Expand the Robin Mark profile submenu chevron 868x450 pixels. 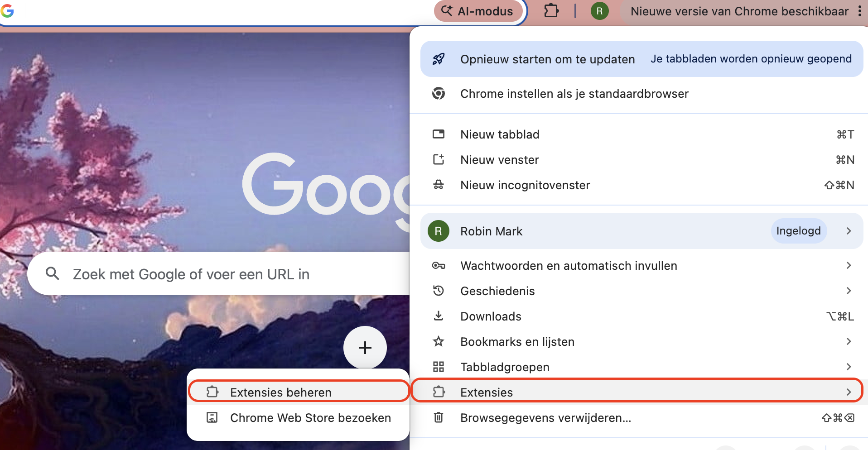pos(849,231)
